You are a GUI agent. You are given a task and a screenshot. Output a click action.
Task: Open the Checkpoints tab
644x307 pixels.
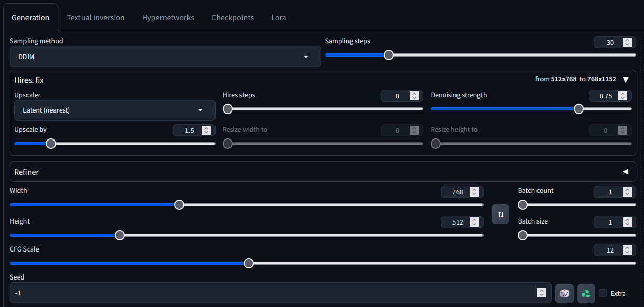pyautogui.click(x=232, y=17)
